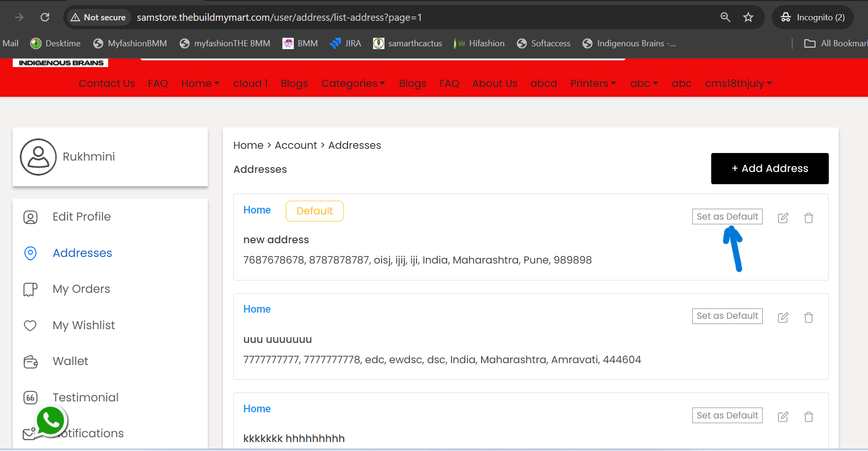Bookmark this page with the star icon

point(748,17)
